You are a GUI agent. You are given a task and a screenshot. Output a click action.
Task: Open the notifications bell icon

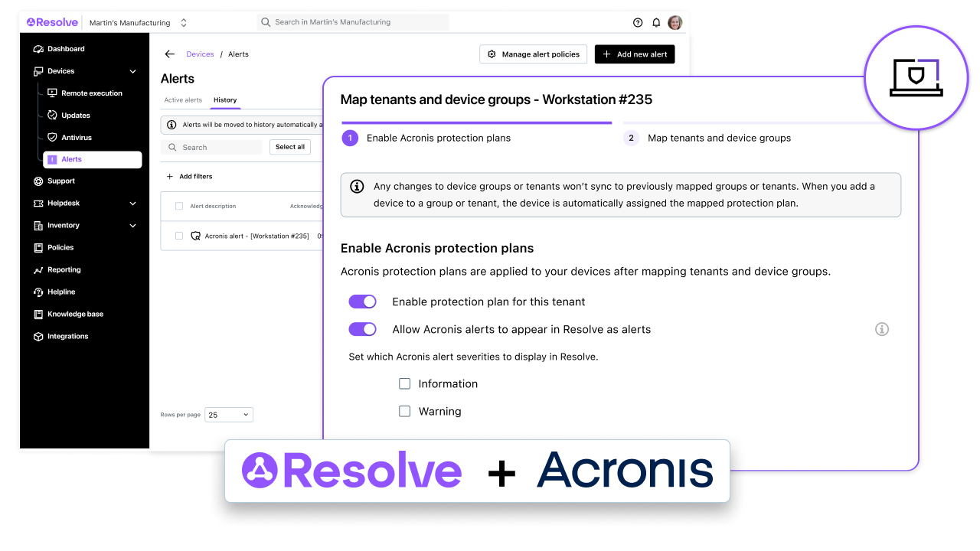click(656, 23)
